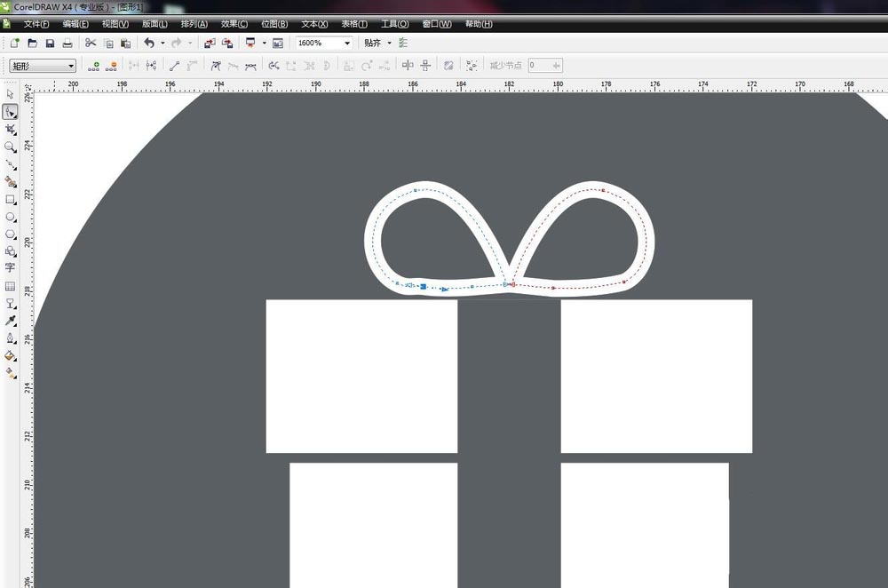888x588 pixels.
Task: Click the Open folder icon
Action: coord(32,43)
